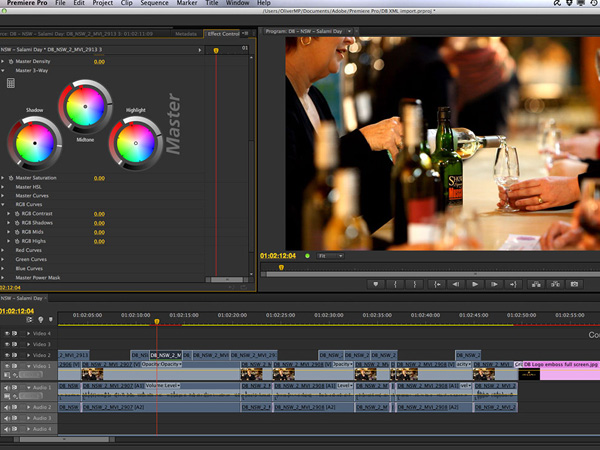Viewport: 600px width, 450px height.
Task: Set Video 1 display style icon
Action: [x=7, y=375]
